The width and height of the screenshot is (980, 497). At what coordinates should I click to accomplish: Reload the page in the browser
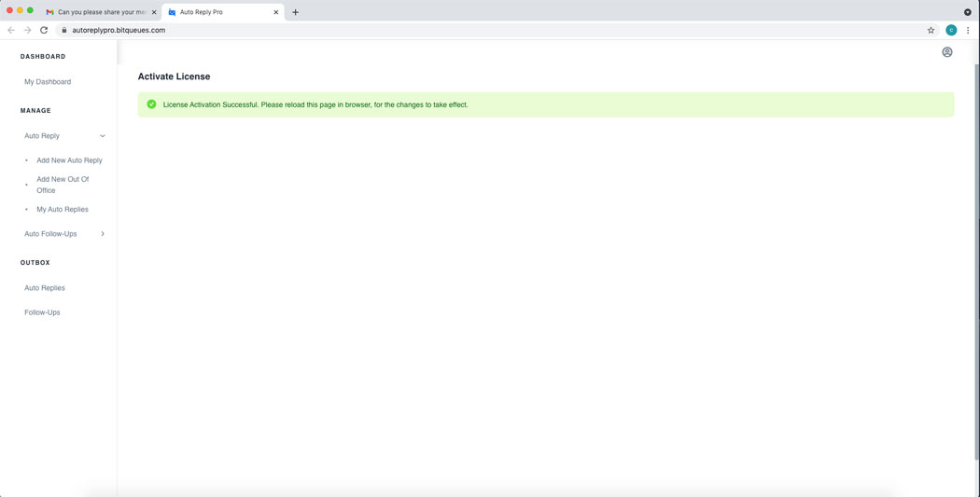pyautogui.click(x=44, y=30)
